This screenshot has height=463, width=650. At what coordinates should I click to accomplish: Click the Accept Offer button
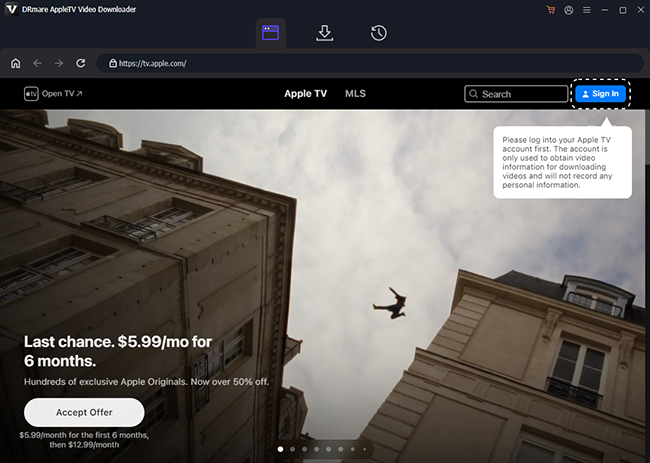pyautogui.click(x=84, y=412)
